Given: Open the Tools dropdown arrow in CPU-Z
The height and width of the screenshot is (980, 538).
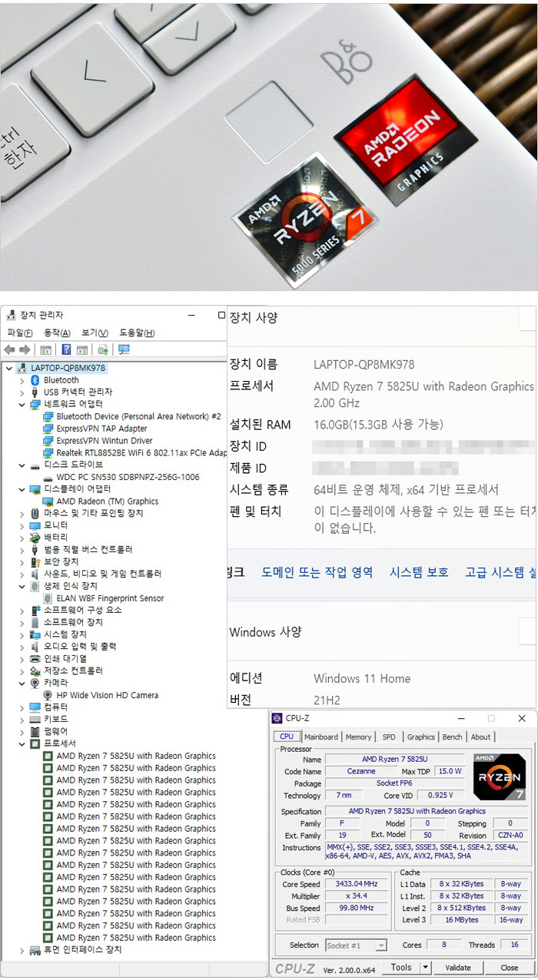Looking at the screenshot, I should tap(426, 968).
